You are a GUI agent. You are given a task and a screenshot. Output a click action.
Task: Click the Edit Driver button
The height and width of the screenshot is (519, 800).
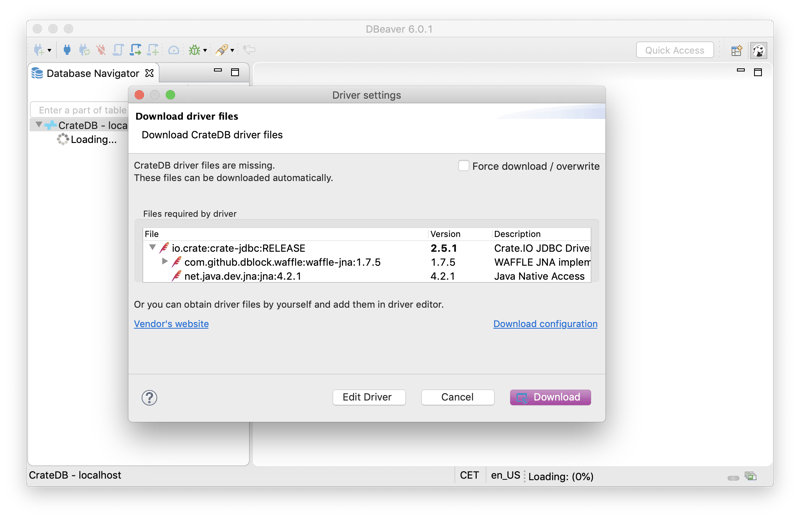[368, 397]
